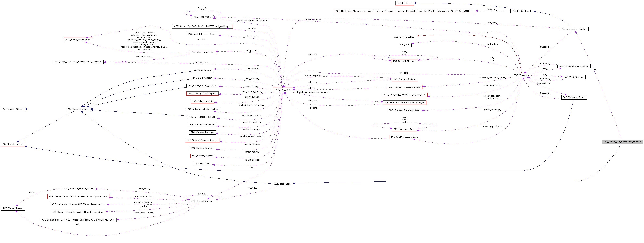Click the TAO_ORB_Core class node
This screenshot has height=243, width=644.
(x=282, y=90)
